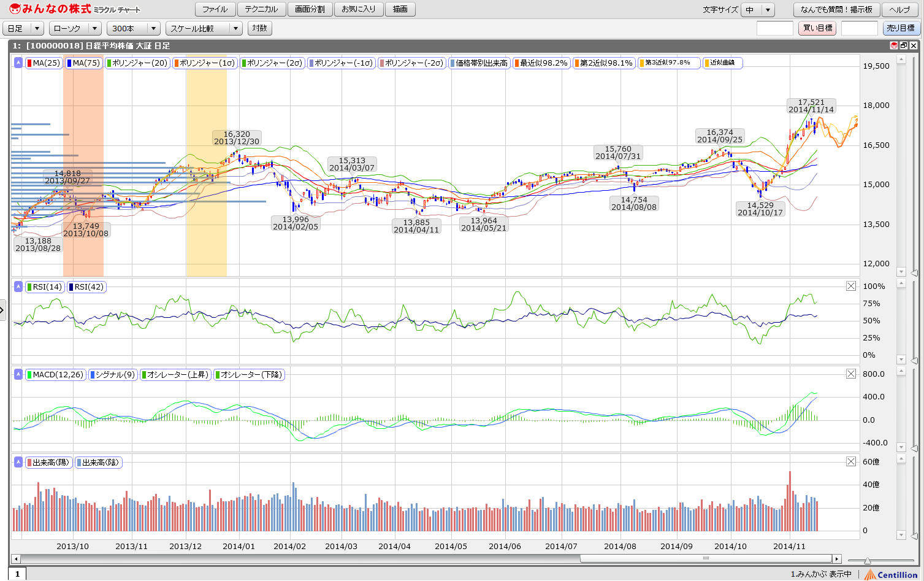Viewport: 924px width, 581px height.
Task: Click the 買い目標 button
Action: (x=817, y=28)
